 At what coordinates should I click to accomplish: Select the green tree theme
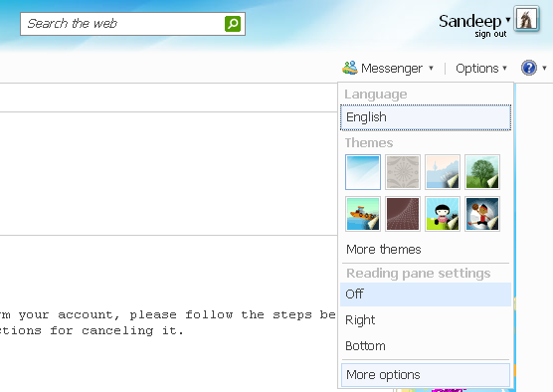482,172
